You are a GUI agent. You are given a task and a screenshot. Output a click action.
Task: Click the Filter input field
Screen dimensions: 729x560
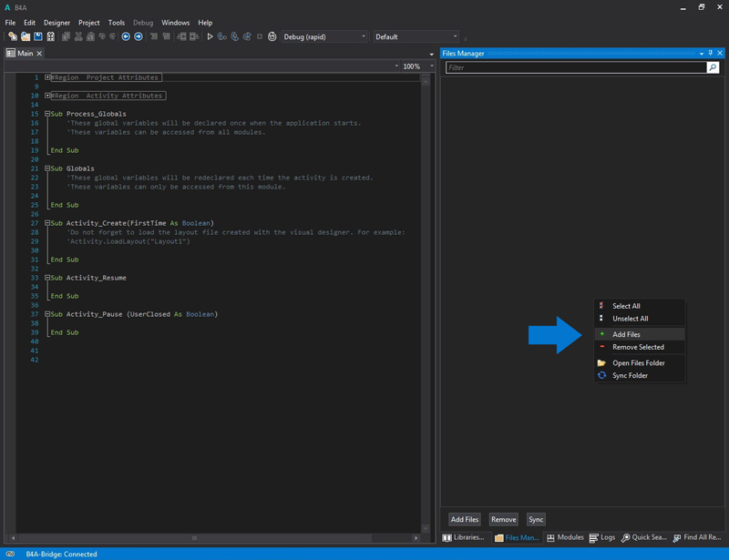coord(576,67)
